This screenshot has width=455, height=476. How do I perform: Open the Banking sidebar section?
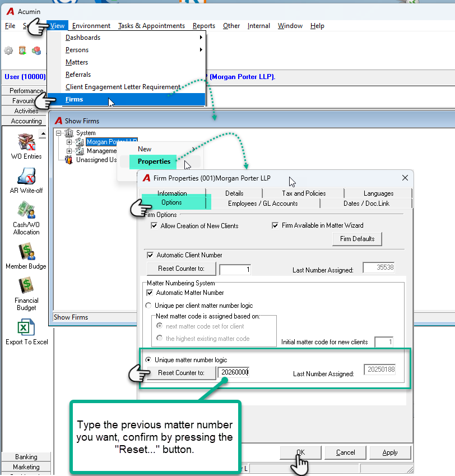point(26,457)
